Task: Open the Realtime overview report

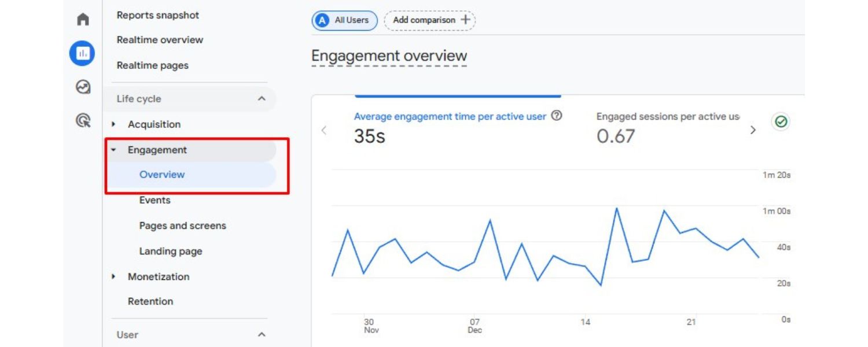Action: pos(160,39)
